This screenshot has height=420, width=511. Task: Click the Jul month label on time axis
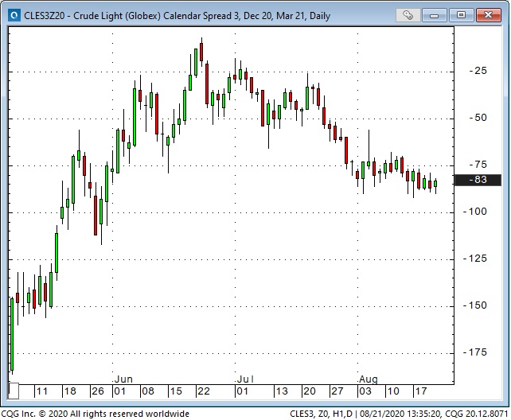245,379
